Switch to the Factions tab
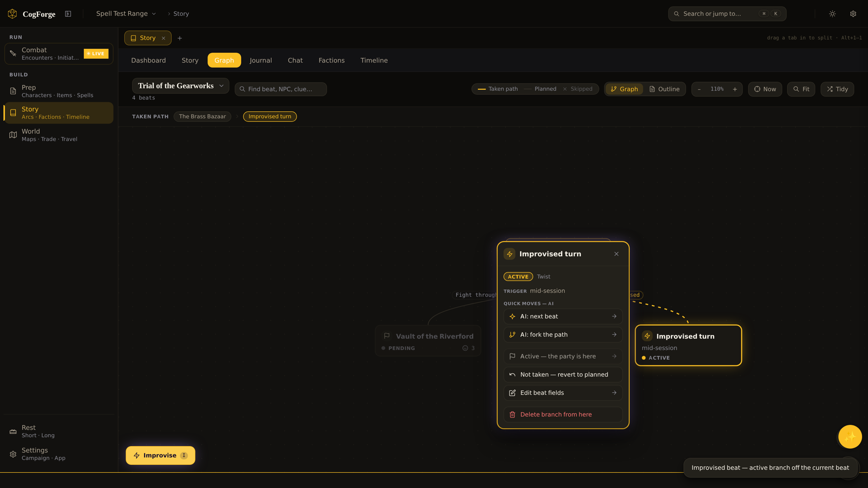The height and width of the screenshot is (488, 868). 331,60
